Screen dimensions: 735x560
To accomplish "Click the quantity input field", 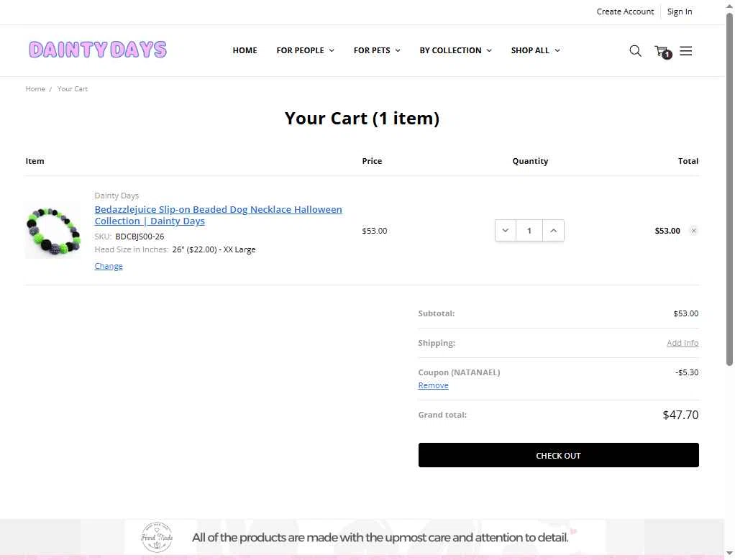I will click(x=529, y=231).
